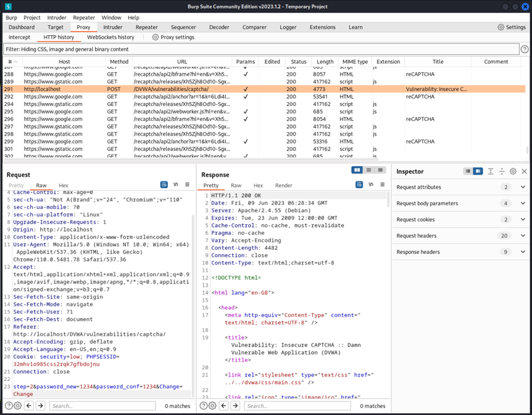Open WebSockets history sub-tab
532x415 pixels.
click(110, 37)
